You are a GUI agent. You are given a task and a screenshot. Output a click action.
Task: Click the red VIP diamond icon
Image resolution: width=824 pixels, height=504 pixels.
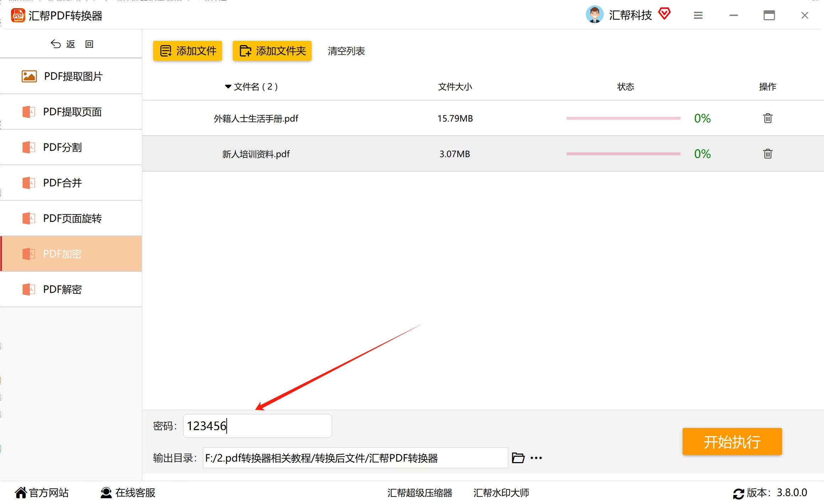click(664, 14)
